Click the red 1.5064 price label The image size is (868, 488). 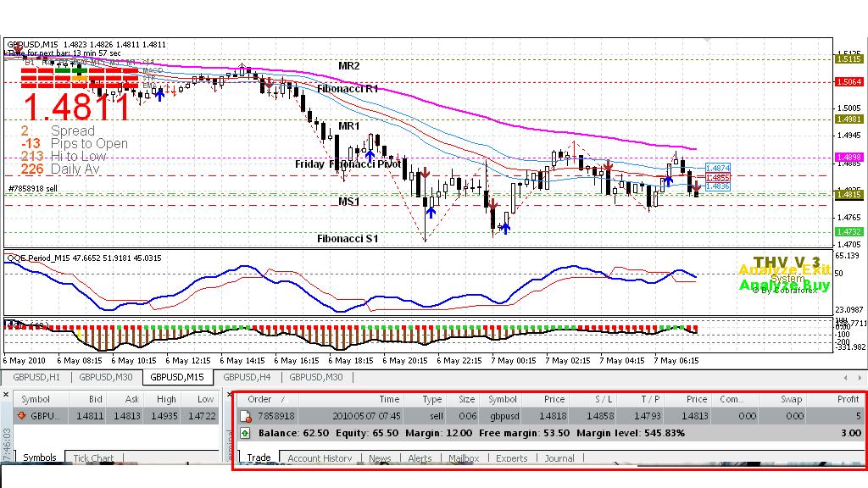click(849, 82)
